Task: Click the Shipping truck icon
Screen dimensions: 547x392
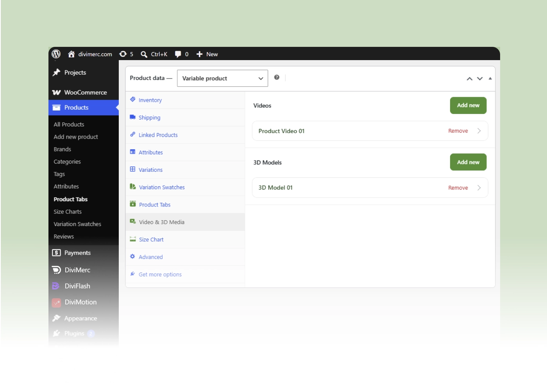Action: 133,117
